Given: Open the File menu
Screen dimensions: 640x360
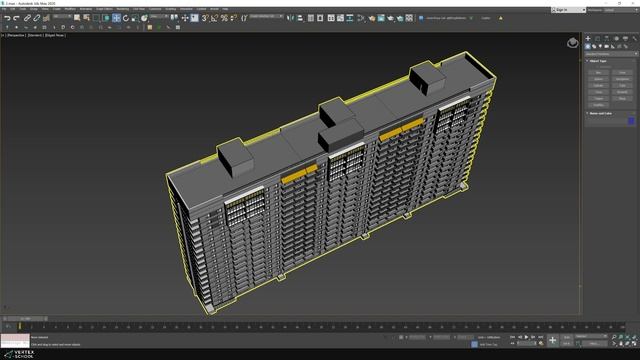Looking at the screenshot, I should [3, 9].
